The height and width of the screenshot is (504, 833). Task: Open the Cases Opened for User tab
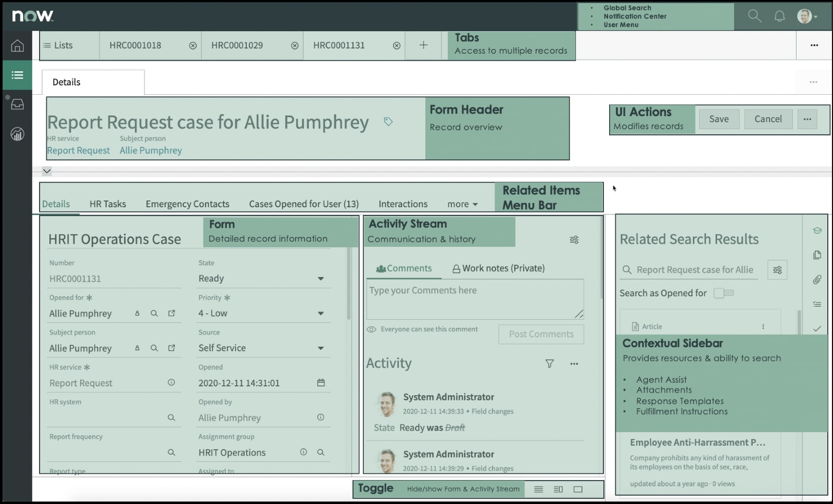coord(303,204)
